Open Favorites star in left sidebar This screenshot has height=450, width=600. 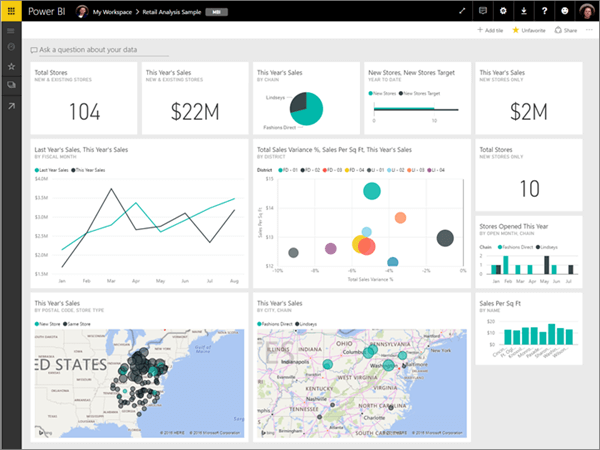coord(11,66)
